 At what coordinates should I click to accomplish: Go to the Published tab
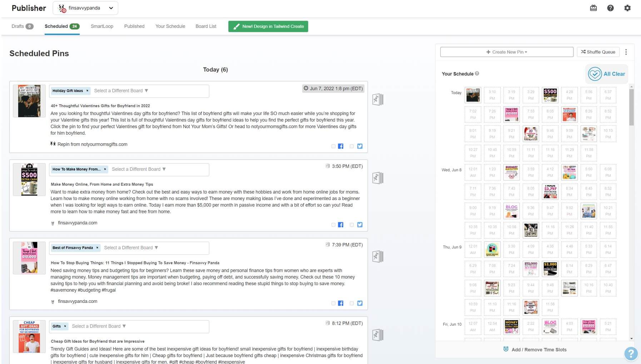pos(134,26)
